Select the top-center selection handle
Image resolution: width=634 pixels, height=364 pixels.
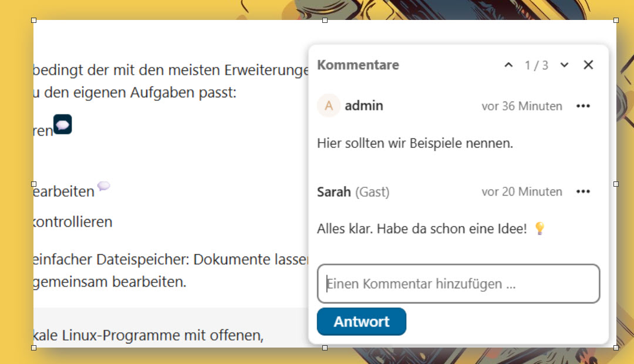325,20
